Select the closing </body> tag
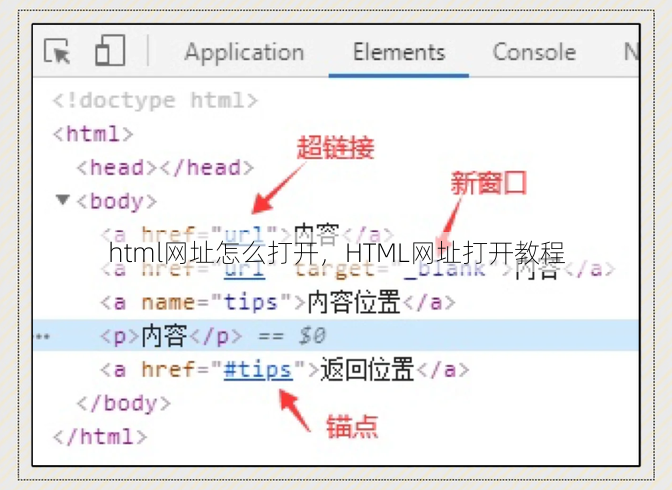The height and width of the screenshot is (490, 672). coord(123,403)
